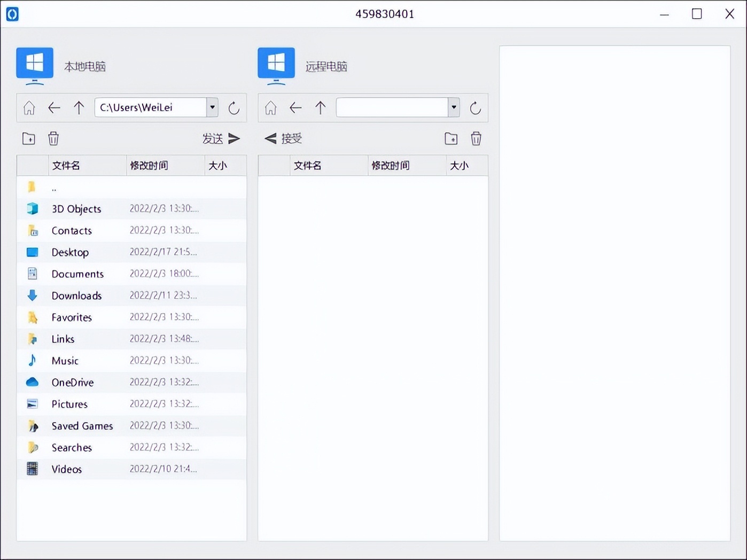Click the delete icon in the local panel
Viewport: 747px width, 560px height.
pyautogui.click(x=53, y=138)
